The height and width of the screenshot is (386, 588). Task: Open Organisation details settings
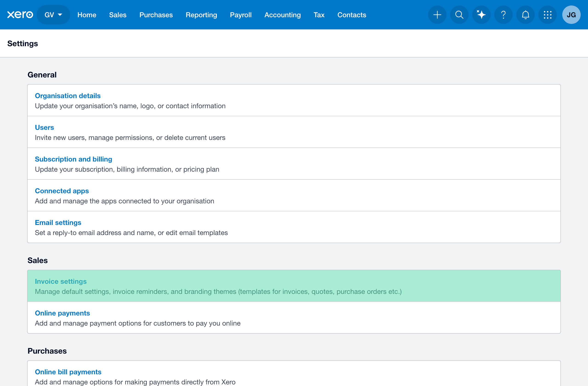click(68, 96)
